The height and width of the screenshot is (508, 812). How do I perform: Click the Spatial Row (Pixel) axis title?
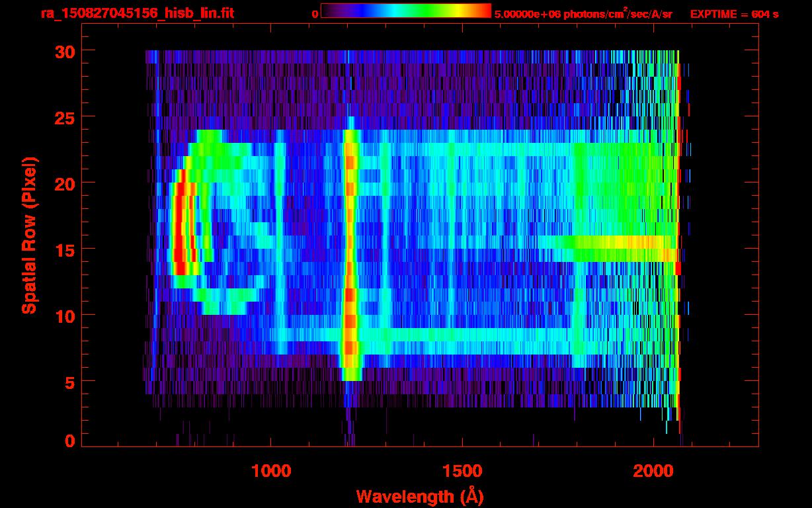click(28, 235)
